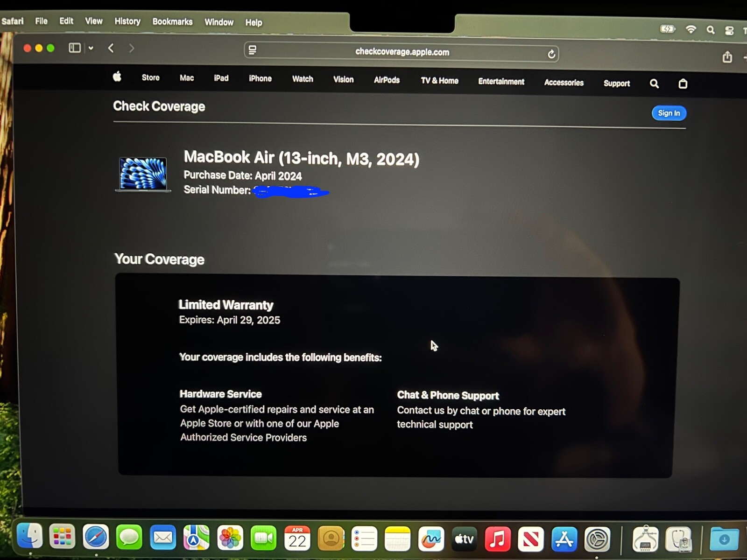747x560 pixels.
Task: Open Maps from the Dock
Action: coord(196,538)
